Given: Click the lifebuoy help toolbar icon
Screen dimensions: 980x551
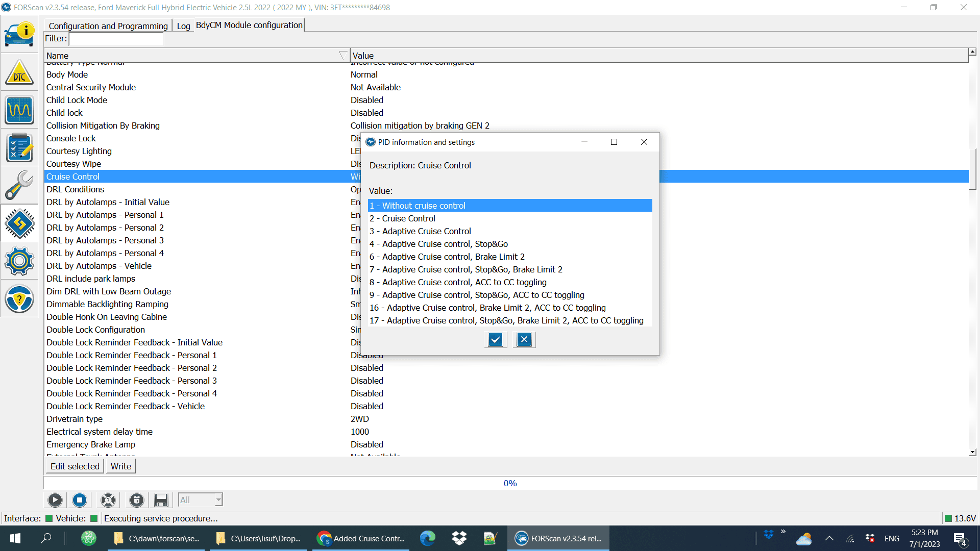Looking at the screenshot, I should point(108,500).
